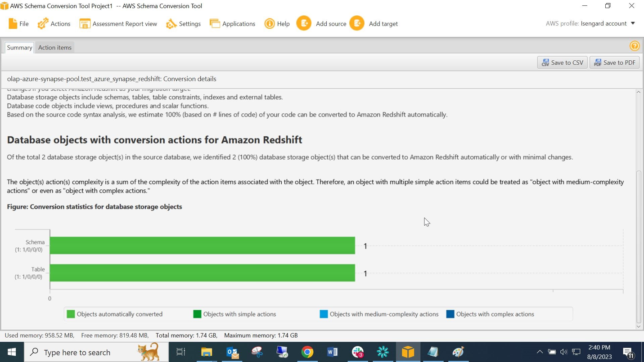644x362 pixels.
Task: Show hidden system tray icons
Action: [540, 352]
